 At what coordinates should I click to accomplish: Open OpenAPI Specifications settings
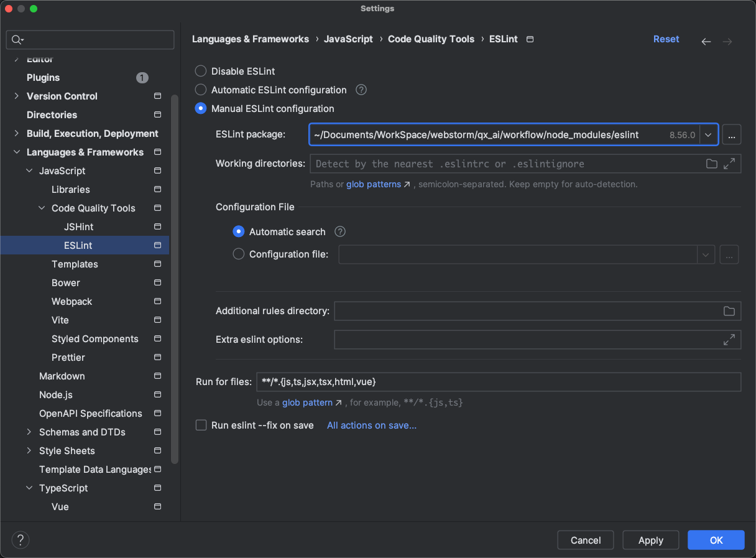tap(91, 413)
